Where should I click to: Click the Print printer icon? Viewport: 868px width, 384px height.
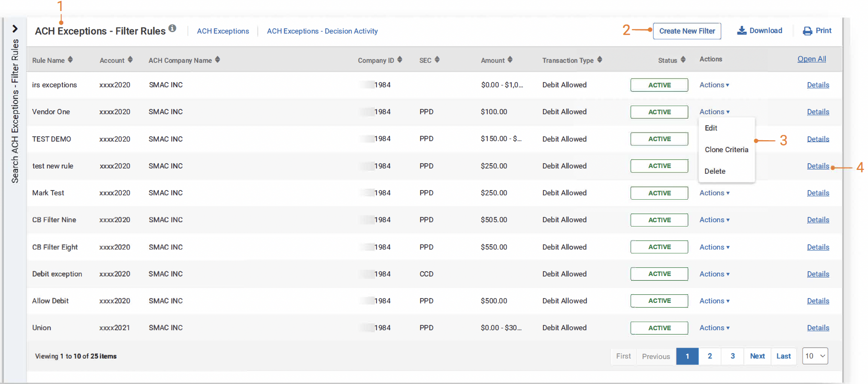tap(808, 31)
